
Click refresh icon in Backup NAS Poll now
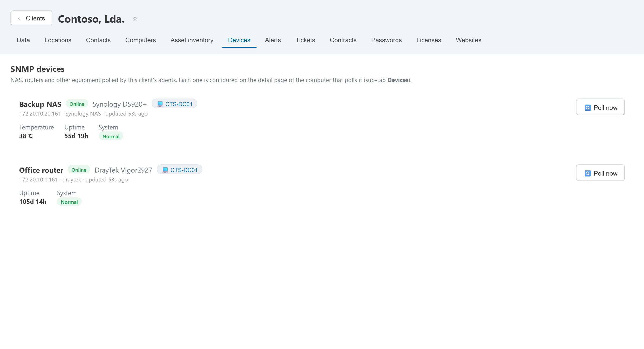click(x=587, y=107)
